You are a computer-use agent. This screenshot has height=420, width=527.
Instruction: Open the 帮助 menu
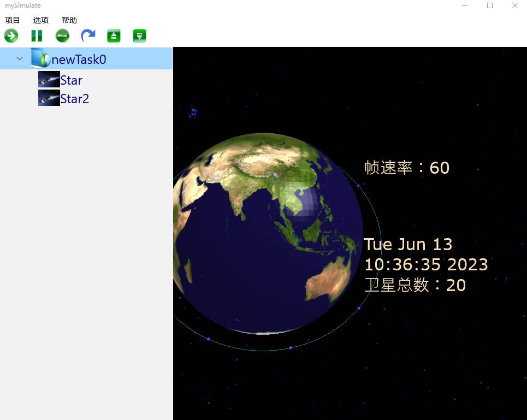(x=69, y=20)
